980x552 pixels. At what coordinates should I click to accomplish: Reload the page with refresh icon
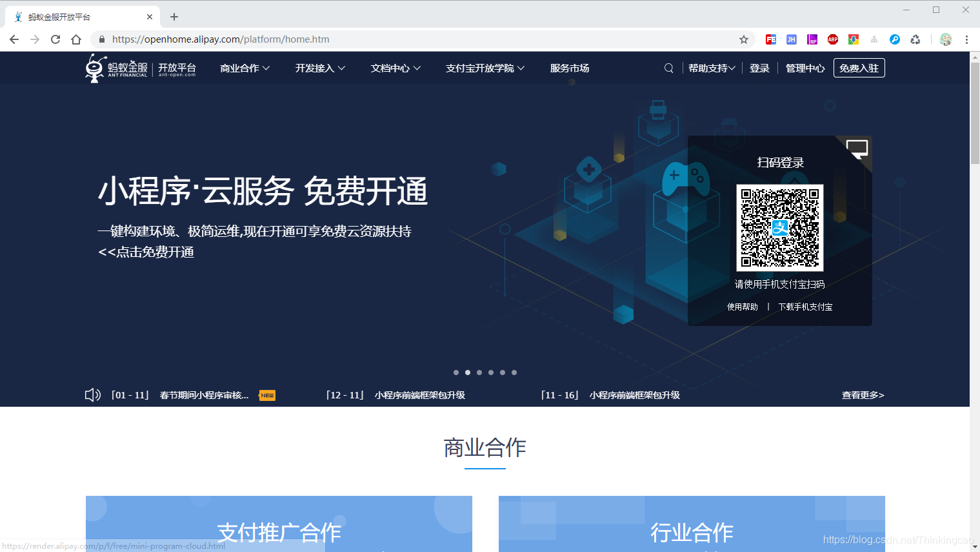tap(55, 39)
